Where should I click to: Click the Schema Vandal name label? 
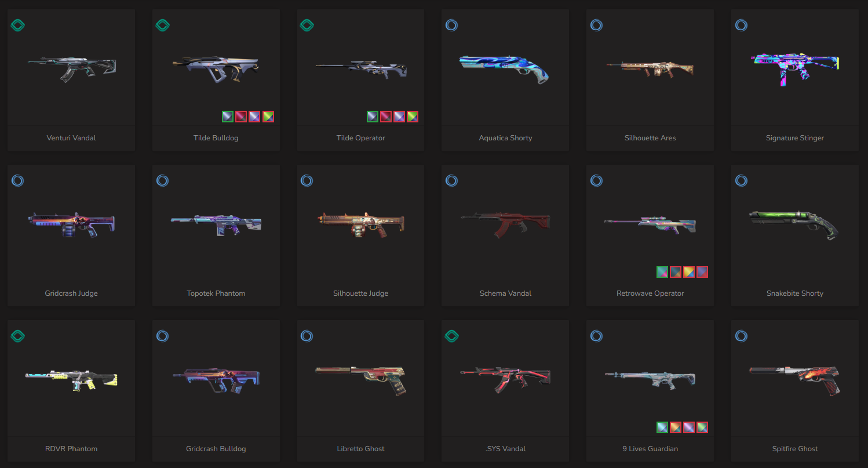click(x=505, y=293)
